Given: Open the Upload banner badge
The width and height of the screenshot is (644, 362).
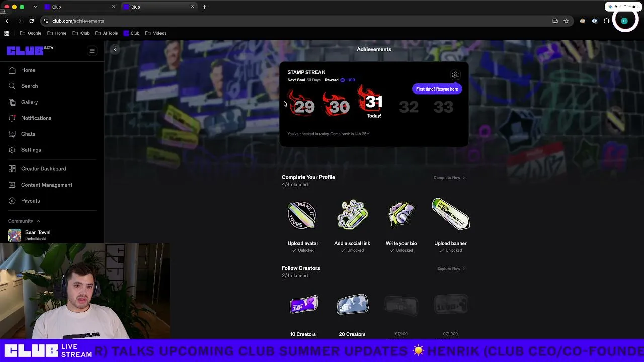Looking at the screenshot, I should [450, 215].
